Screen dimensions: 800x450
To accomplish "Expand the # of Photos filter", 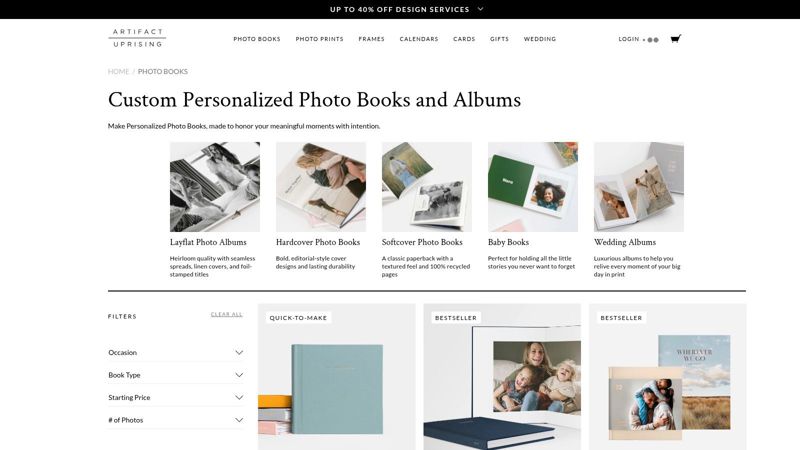I will pyautogui.click(x=176, y=420).
